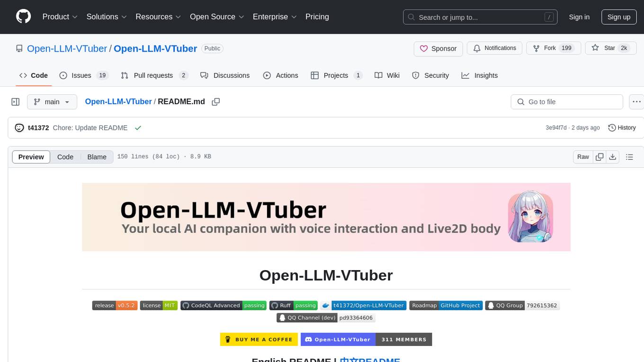Image resolution: width=644 pixels, height=362 pixels.
Task: Click the 150 lines file info text
Action: (x=164, y=157)
